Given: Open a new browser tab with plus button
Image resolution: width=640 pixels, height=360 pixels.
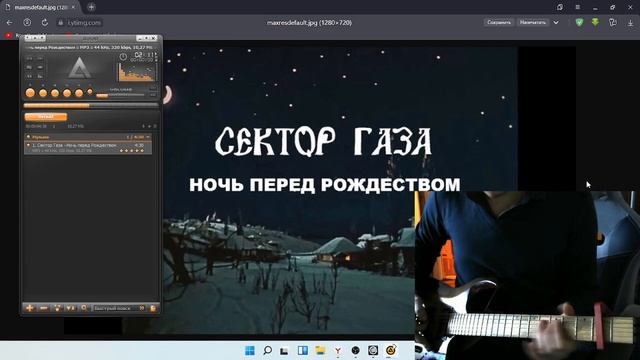Looking at the screenshot, I should tap(91, 7).
